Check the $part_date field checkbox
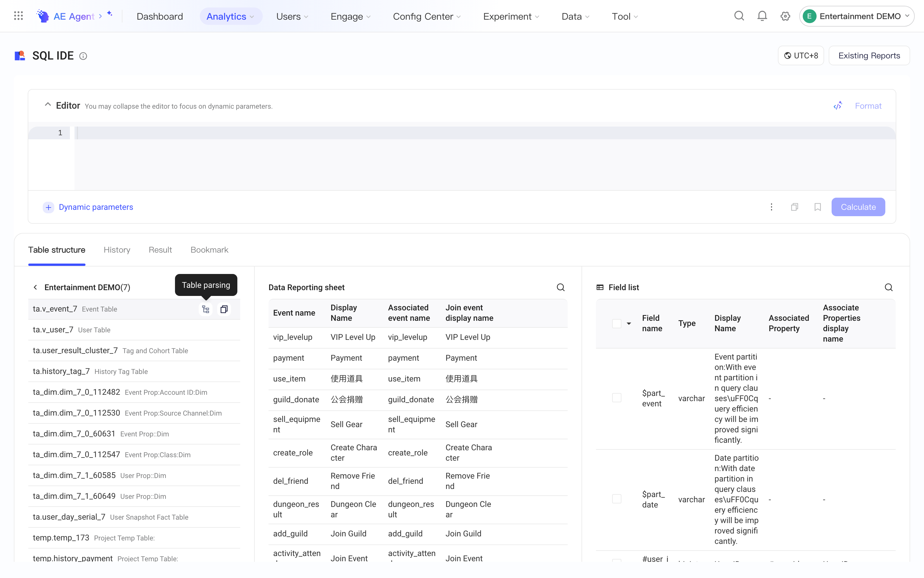This screenshot has width=924, height=578. [x=616, y=499]
